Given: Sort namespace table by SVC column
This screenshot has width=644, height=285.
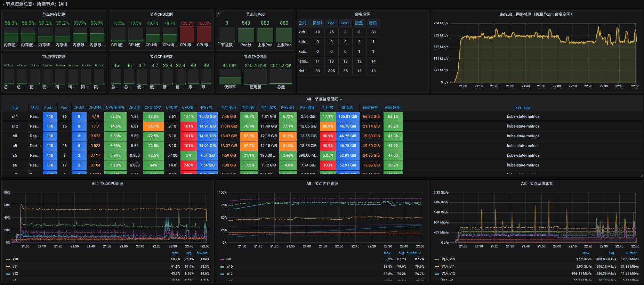Looking at the screenshot, I should 345,23.
